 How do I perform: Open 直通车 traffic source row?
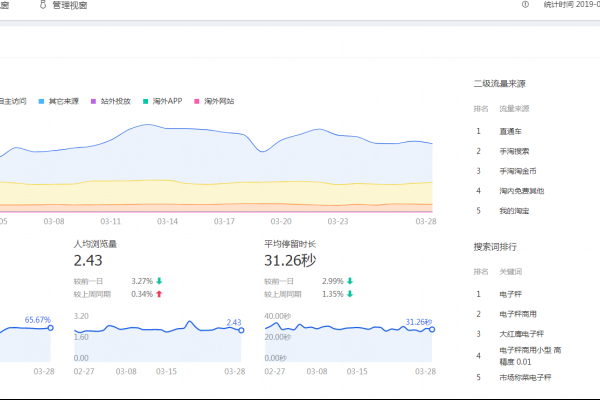point(510,131)
